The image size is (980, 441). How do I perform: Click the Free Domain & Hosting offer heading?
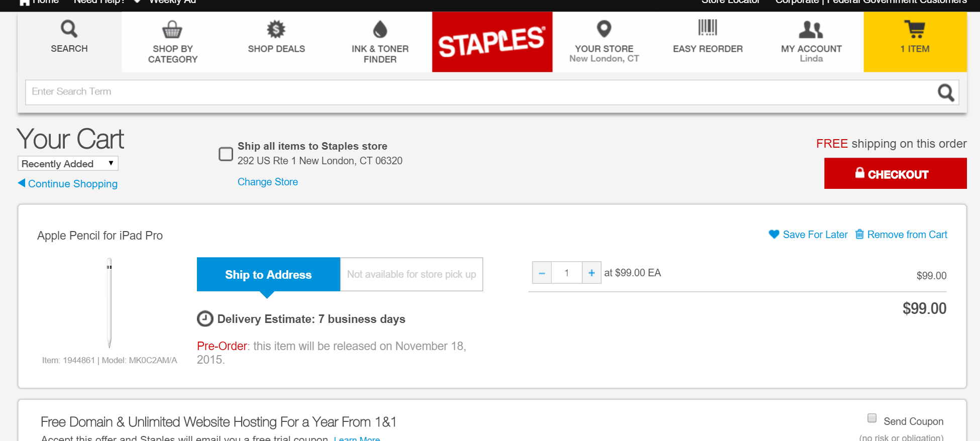(x=219, y=422)
